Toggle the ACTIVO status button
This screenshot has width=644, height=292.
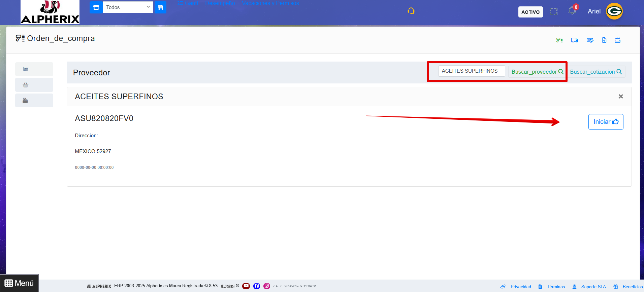tap(530, 12)
